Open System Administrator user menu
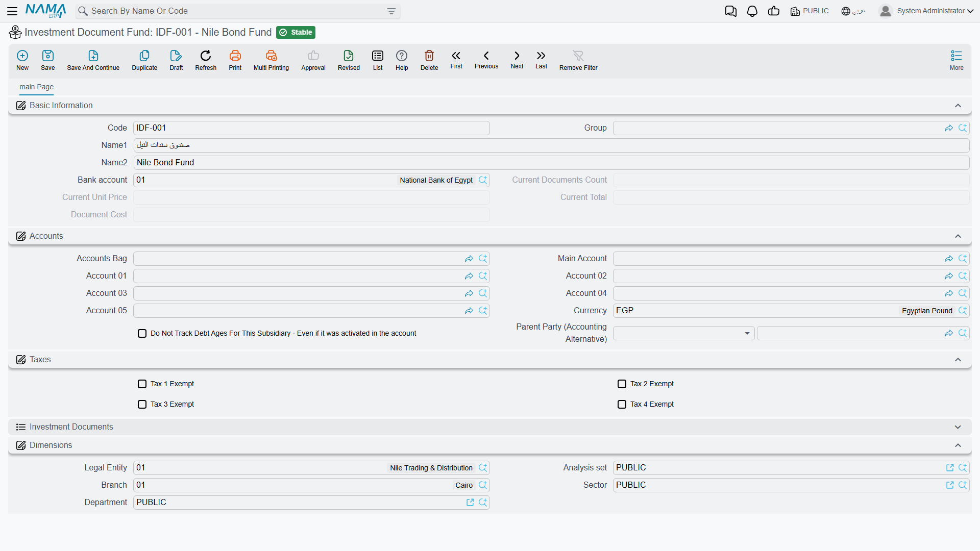Viewport: 980px width, 551px height. [926, 11]
